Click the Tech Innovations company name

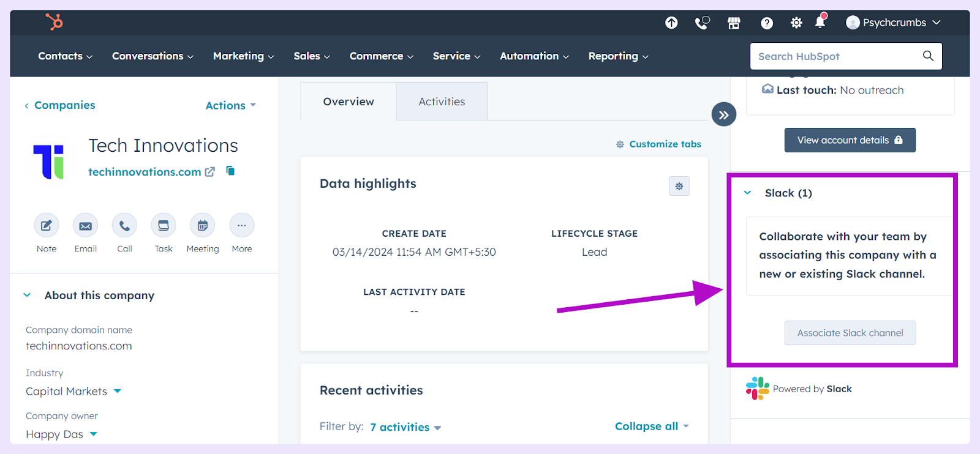click(x=163, y=146)
